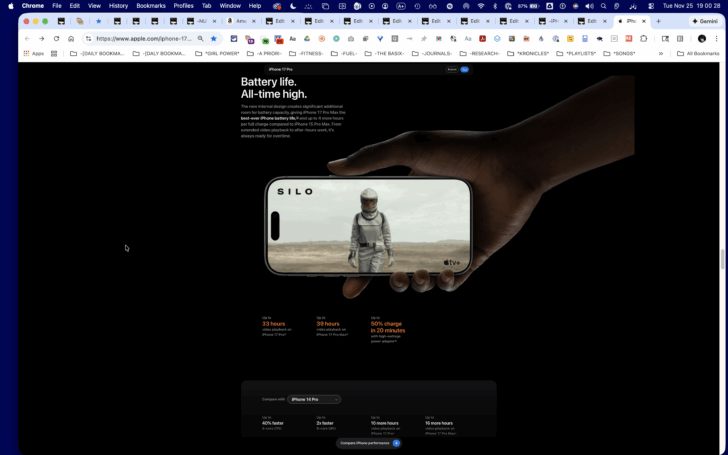Open the Extensions puzzle-piece icon
Viewport: 728px width, 455px height.
pyautogui.click(x=644, y=39)
